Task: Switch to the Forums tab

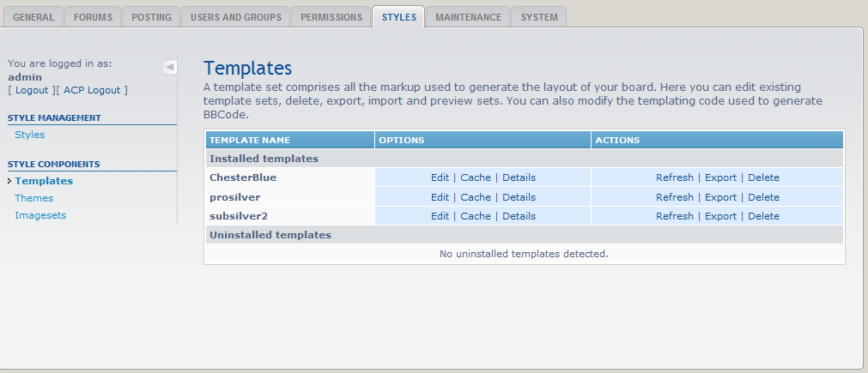Action: [93, 17]
